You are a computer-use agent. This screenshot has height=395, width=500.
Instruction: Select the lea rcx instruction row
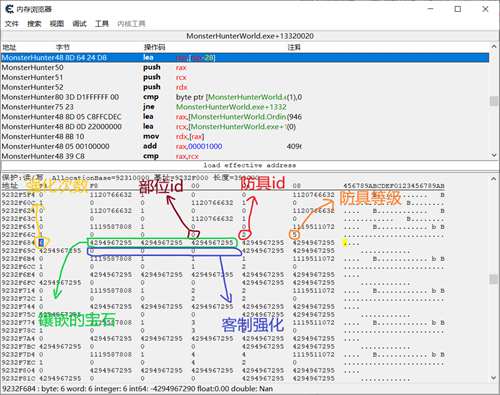[x=245, y=127]
